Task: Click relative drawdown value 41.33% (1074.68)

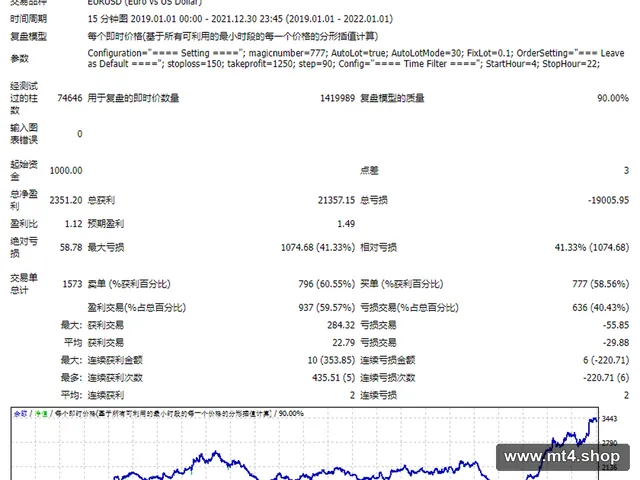Action: coord(592,247)
